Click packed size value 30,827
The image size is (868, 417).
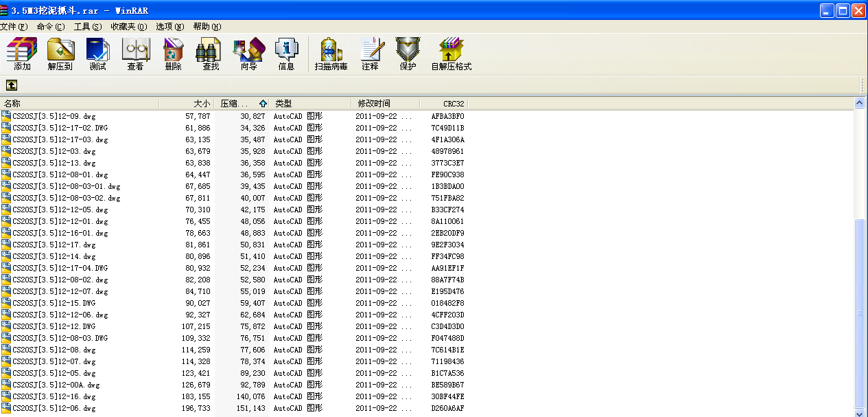[253, 116]
